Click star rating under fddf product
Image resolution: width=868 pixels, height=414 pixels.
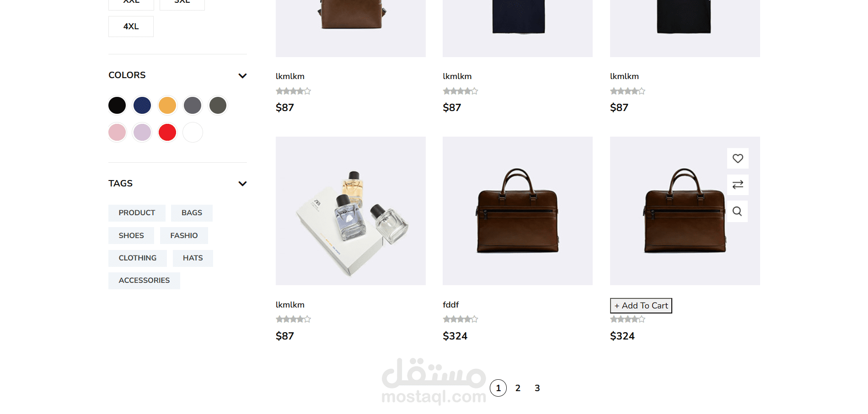[x=460, y=319]
